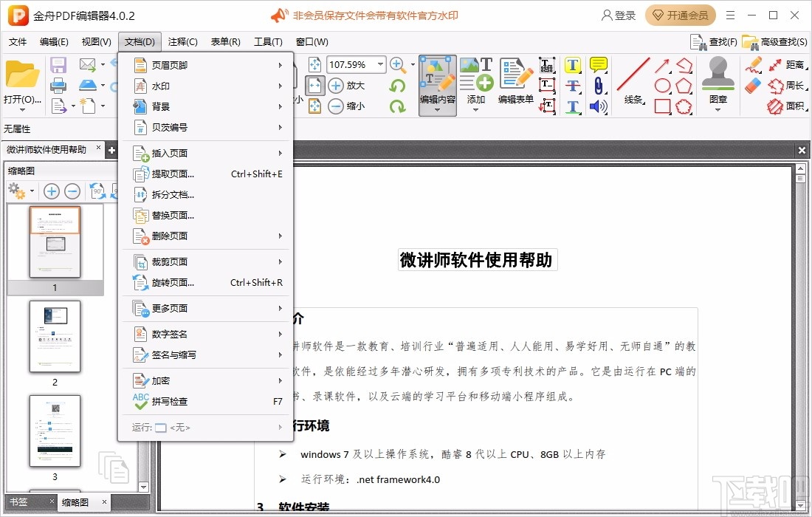Switch to the 书签 bookmarks tab
The image size is (812, 517).
coord(18,501)
